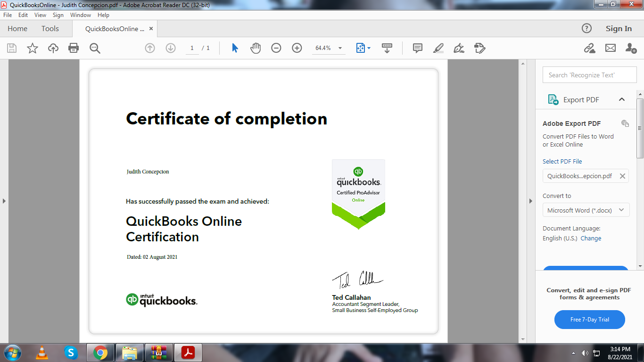Click the Select PDF File link
This screenshot has height=362, width=644.
coord(562,161)
